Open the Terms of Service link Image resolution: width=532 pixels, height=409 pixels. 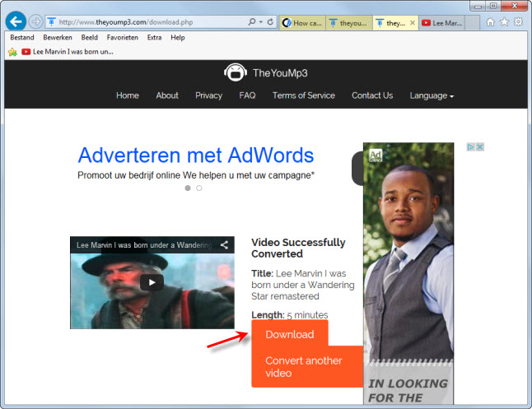pyautogui.click(x=304, y=95)
